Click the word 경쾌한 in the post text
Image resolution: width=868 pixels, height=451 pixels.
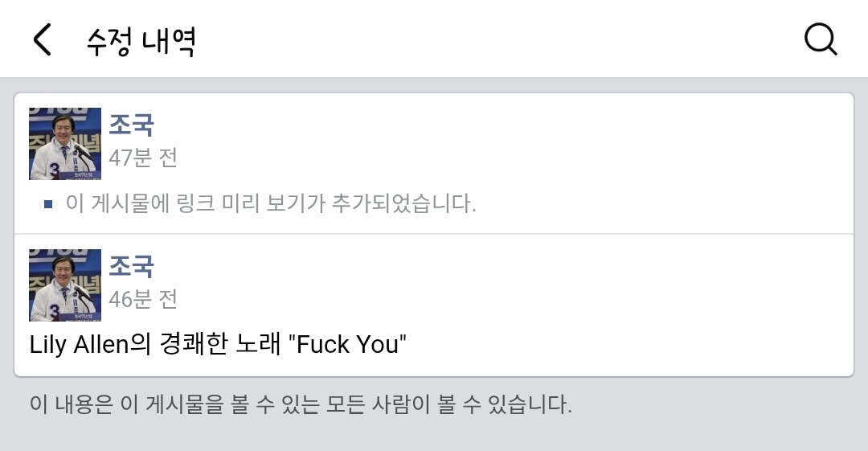tap(194, 344)
